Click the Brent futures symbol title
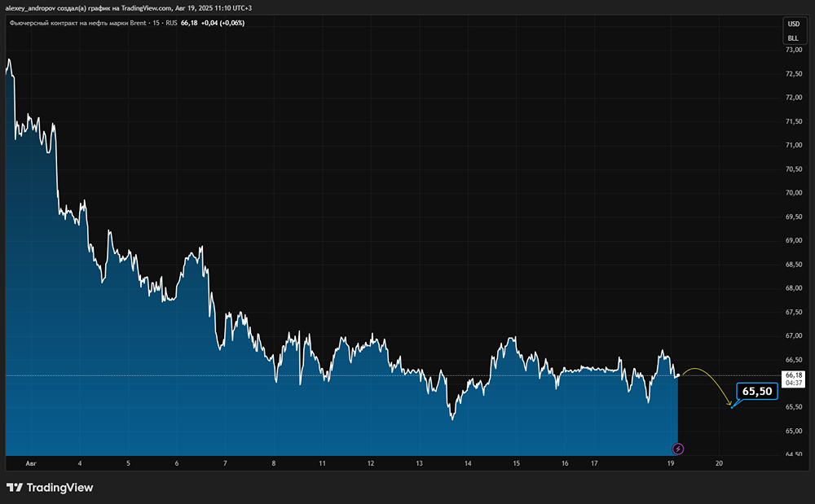This screenshot has width=815, height=504. (77, 23)
